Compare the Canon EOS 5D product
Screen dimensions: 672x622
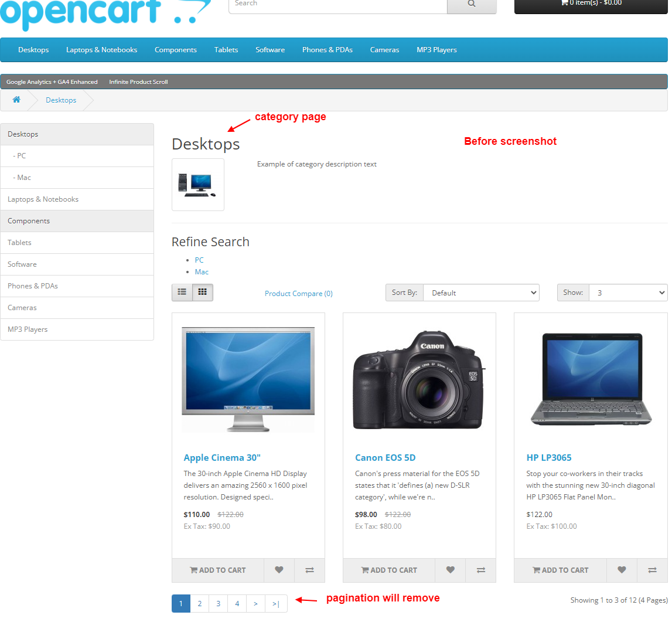click(480, 570)
